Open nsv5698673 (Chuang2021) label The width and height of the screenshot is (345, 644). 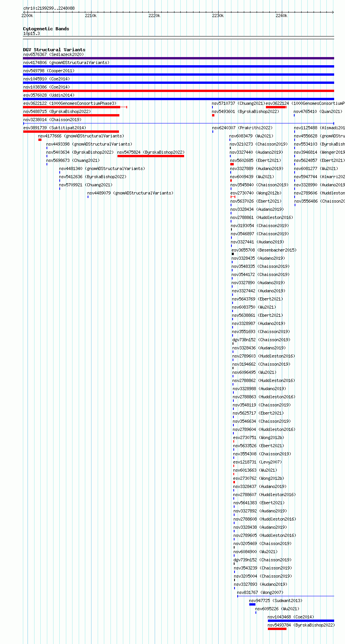coord(73,160)
